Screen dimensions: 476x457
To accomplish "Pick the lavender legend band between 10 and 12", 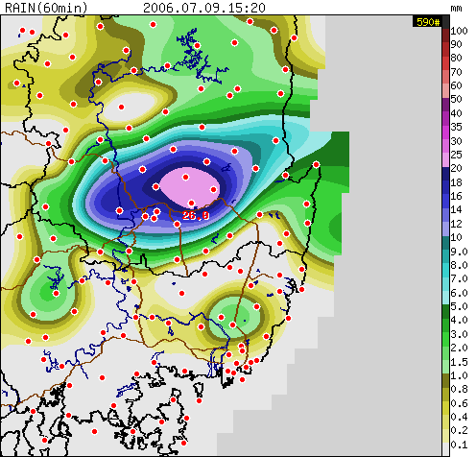I will 446,229.
